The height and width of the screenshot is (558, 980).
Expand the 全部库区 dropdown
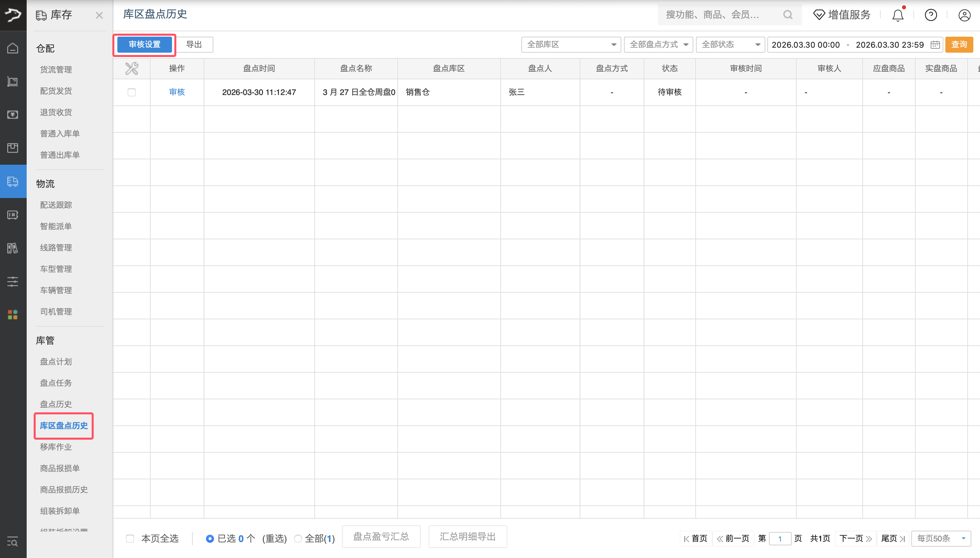pos(571,45)
